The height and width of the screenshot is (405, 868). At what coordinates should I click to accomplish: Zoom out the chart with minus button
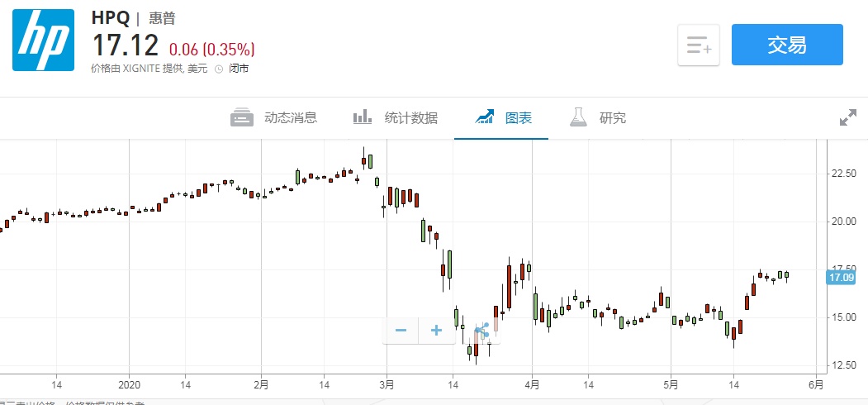point(401,331)
